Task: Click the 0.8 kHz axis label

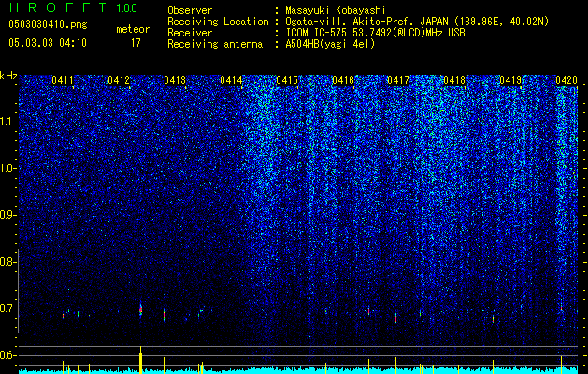Action: pos(7,262)
